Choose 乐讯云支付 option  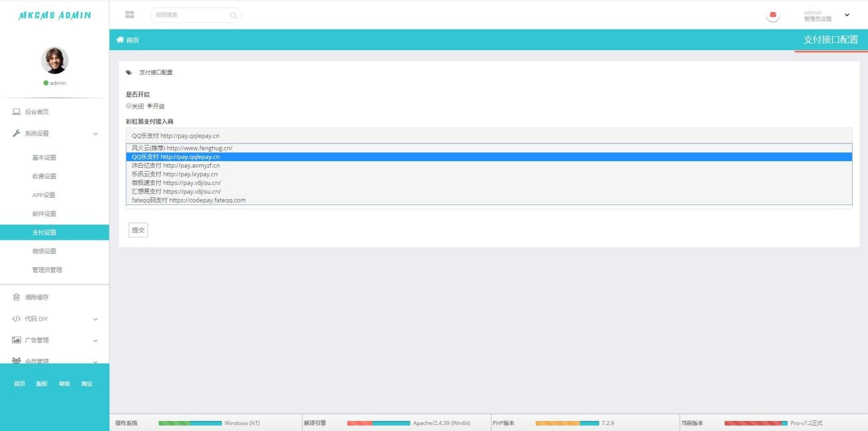point(489,174)
